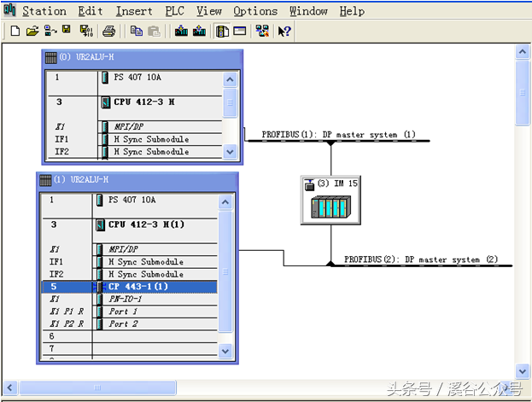Click the PROFIBUS(2) DP master system line
This screenshot has width=532, height=402.
420,265
